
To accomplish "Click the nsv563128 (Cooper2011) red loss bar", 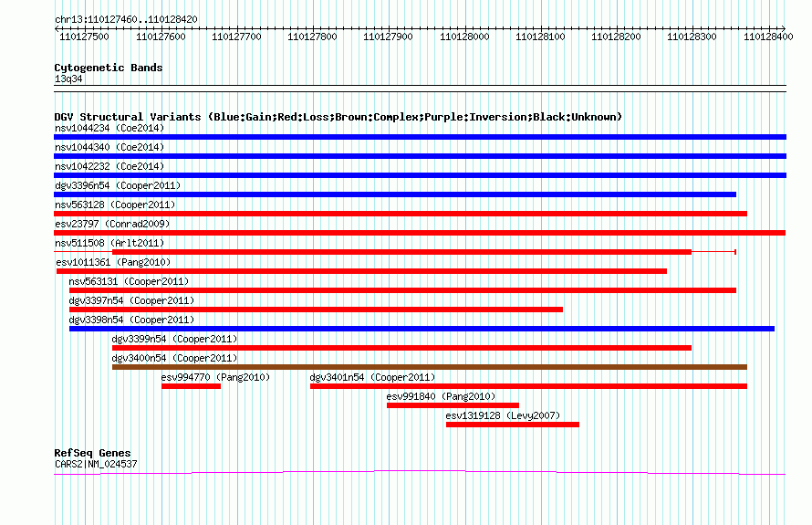I will (x=401, y=214).
